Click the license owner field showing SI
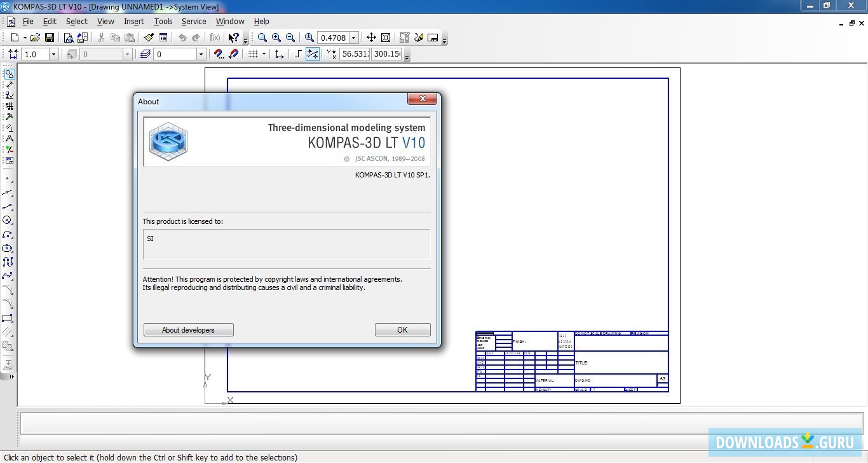This screenshot has height=463, width=868. click(286, 244)
